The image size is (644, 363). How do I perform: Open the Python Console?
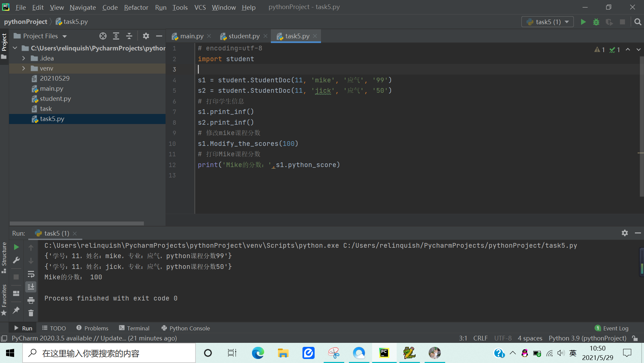186,328
